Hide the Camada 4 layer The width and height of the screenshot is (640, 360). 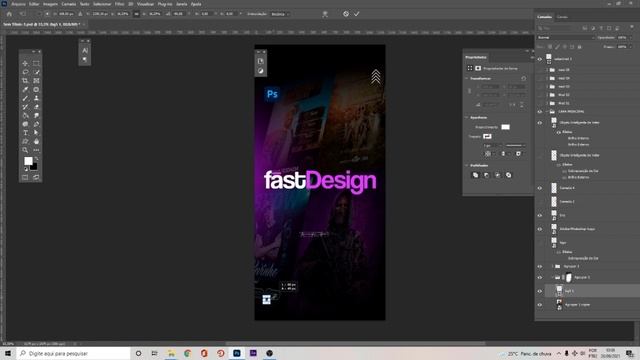(x=540, y=188)
